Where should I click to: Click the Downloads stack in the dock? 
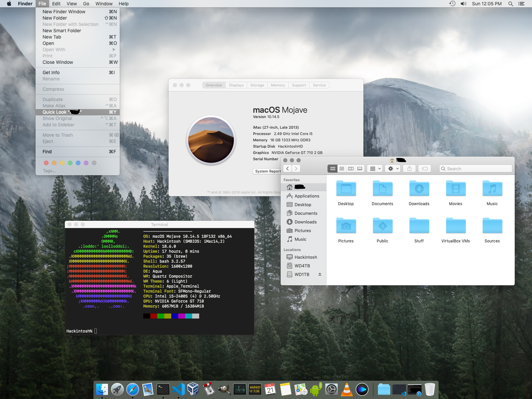click(384, 389)
